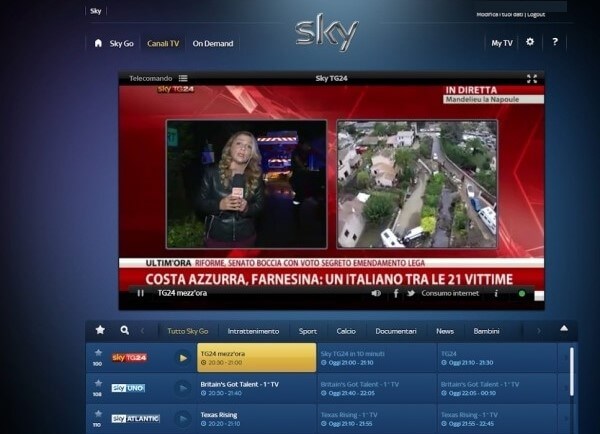
Task: Select the Calcio category tab
Action: (x=346, y=331)
